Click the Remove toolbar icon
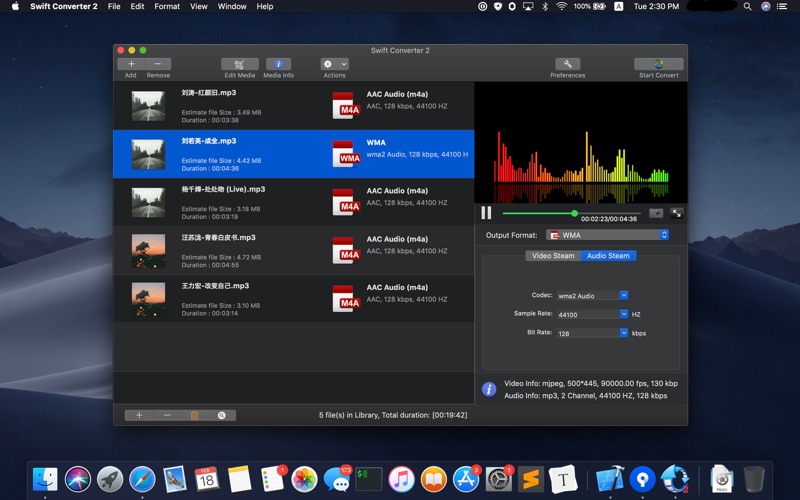800x500 pixels. [158, 64]
